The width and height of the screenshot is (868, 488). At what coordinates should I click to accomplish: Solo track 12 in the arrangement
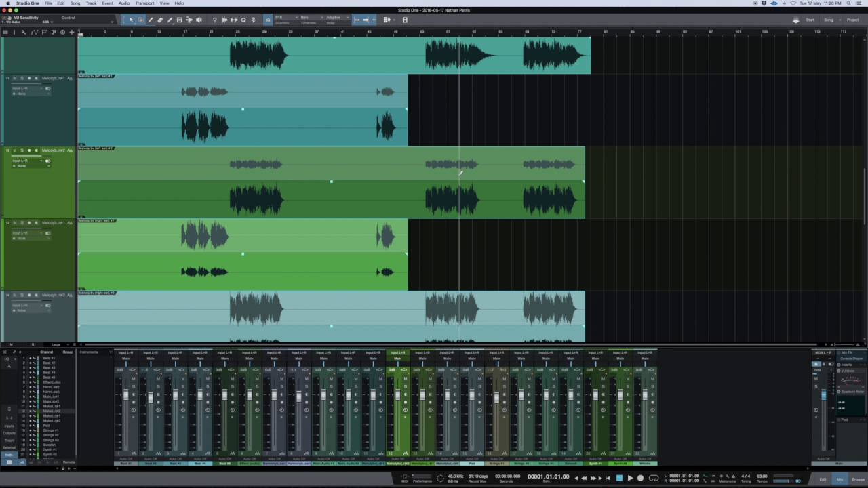(22, 150)
